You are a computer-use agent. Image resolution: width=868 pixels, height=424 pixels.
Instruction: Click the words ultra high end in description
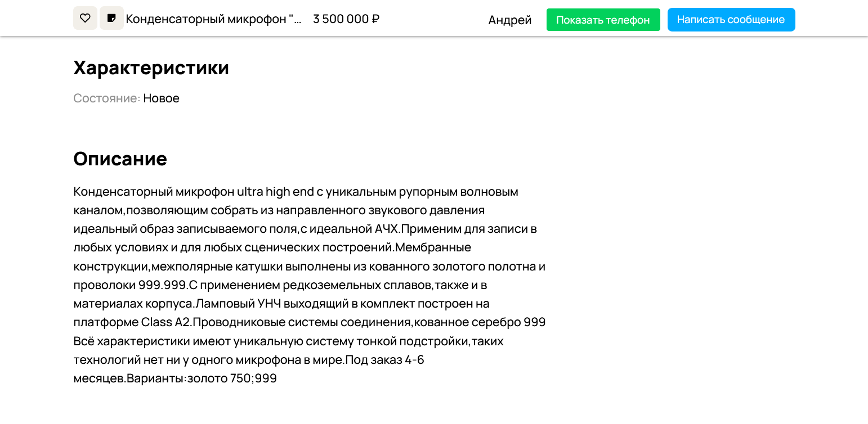click(x=275, y=192)
